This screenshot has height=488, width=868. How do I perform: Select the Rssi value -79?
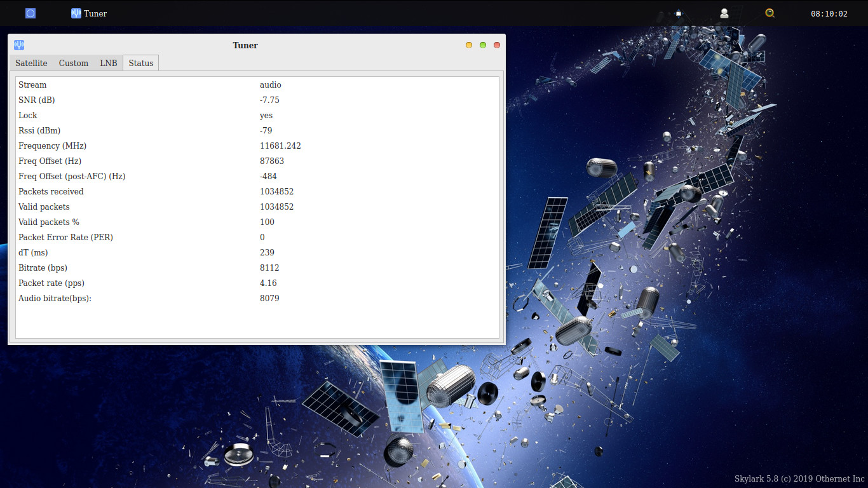[x=266, y=130]
